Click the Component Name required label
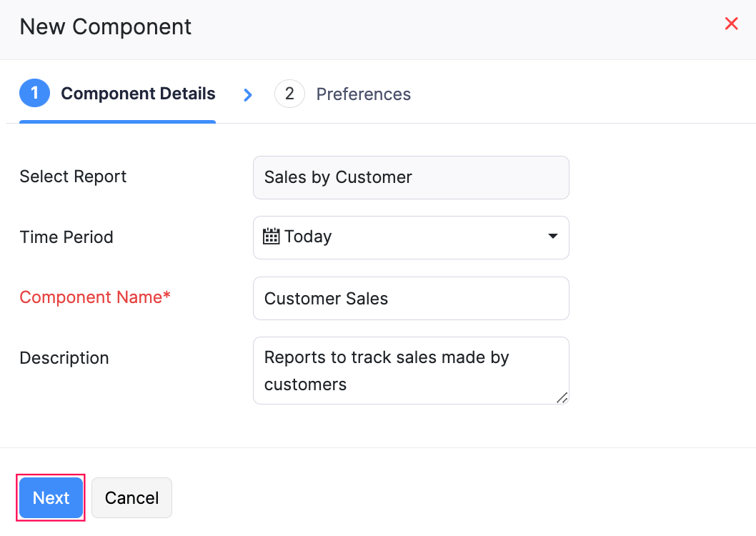Viewport: 756px width, 536px height. click(x=95, y=297)
